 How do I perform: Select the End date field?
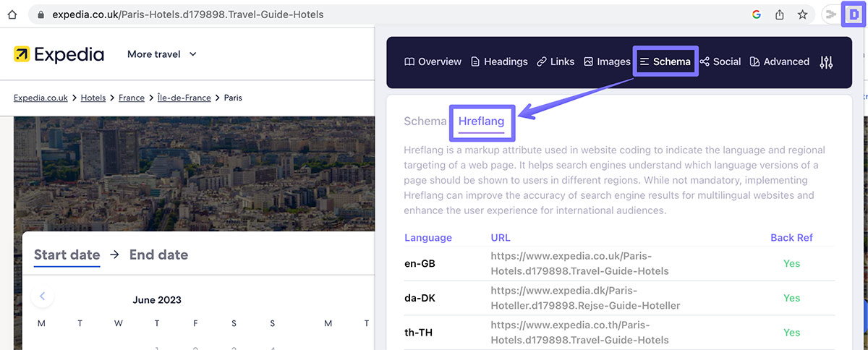point(159,255)
